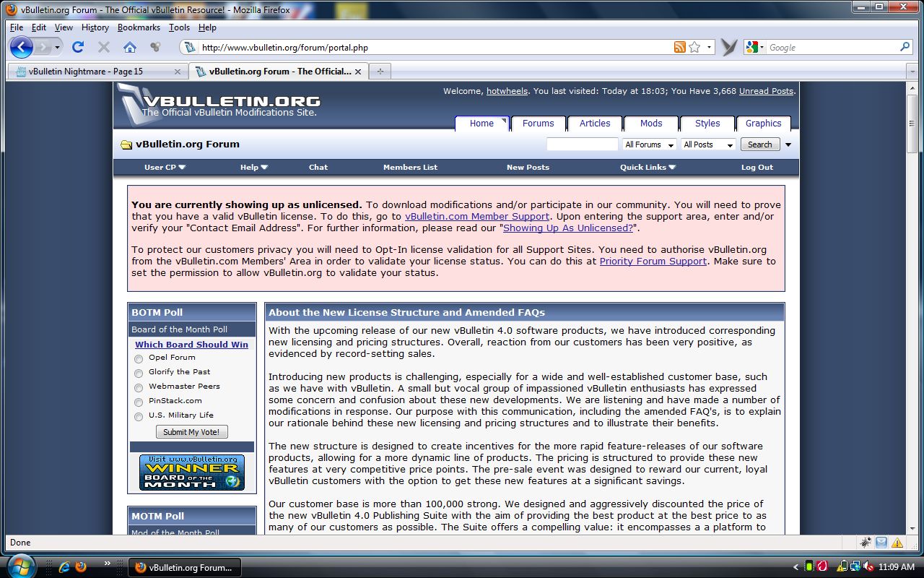
Task: Open the All Posts dropdown
Action: (x=708, y=144)
